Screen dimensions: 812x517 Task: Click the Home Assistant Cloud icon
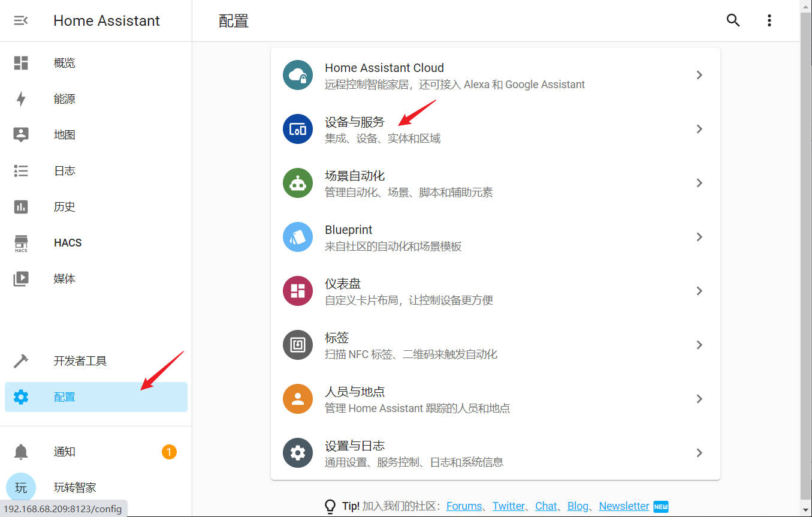click(x=298, y=75)
